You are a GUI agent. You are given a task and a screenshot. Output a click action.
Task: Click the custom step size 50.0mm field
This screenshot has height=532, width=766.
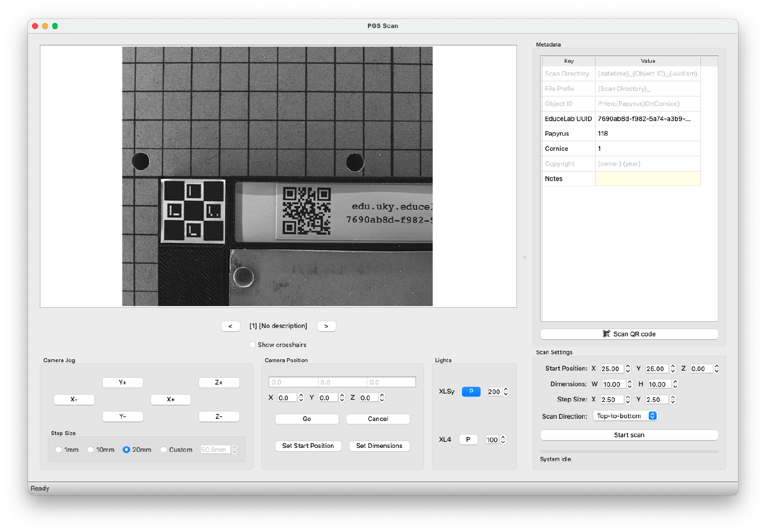click(215, 450)
